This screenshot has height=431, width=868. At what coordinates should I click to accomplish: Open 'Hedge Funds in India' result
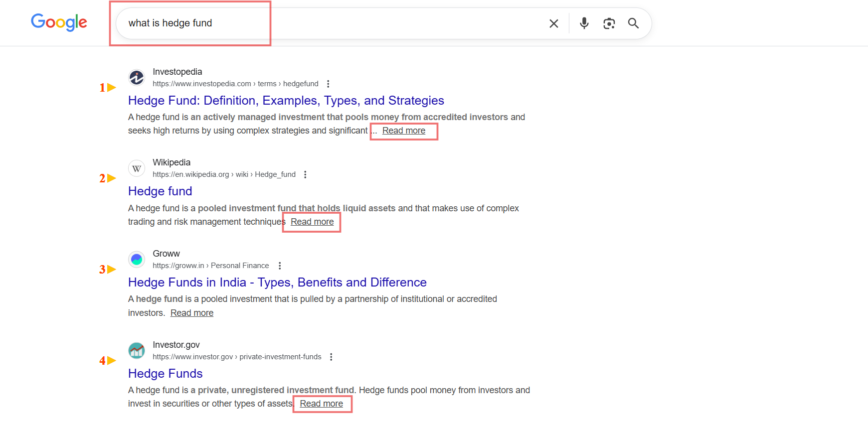[277, 283]
